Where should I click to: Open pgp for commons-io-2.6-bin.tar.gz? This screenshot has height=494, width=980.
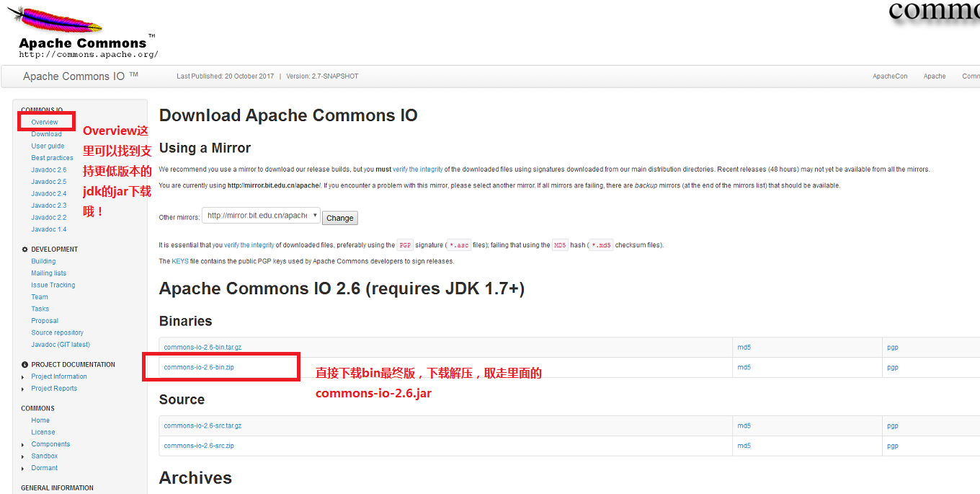point(893,348)
